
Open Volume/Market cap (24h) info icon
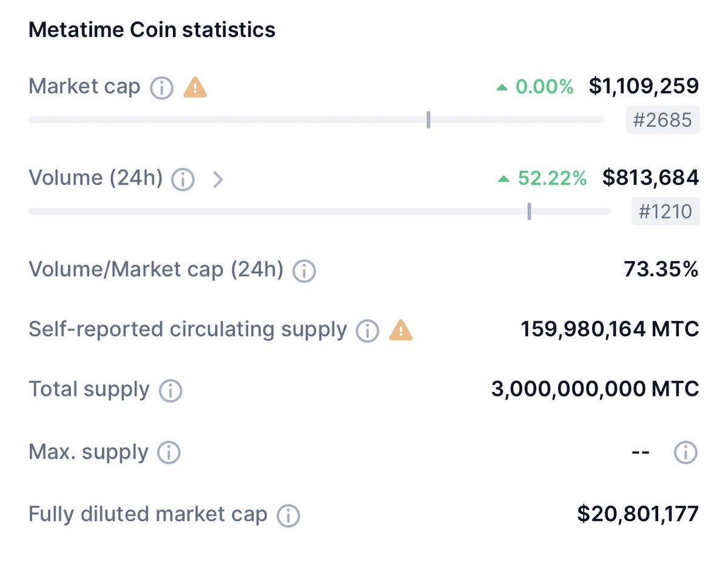304,271
